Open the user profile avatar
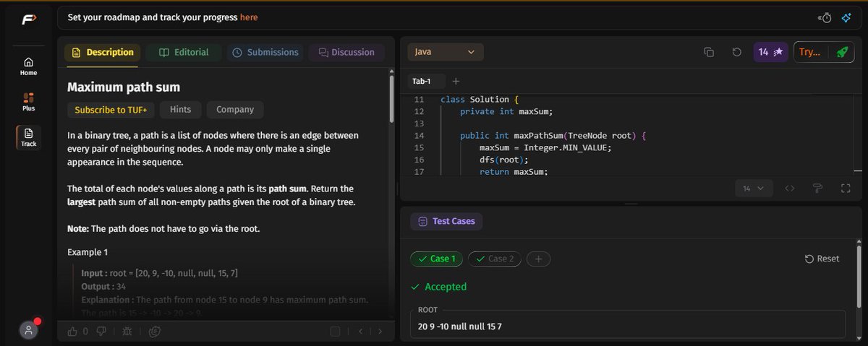868x346 pixels. tap(28, 330)
